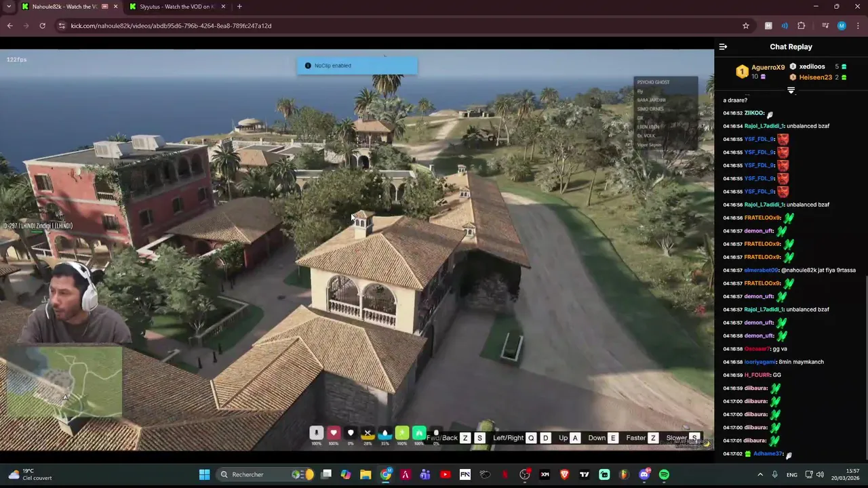Open the Extensions puzzle menu
This screenshot has width=868, height=488.
click(802, 26)
